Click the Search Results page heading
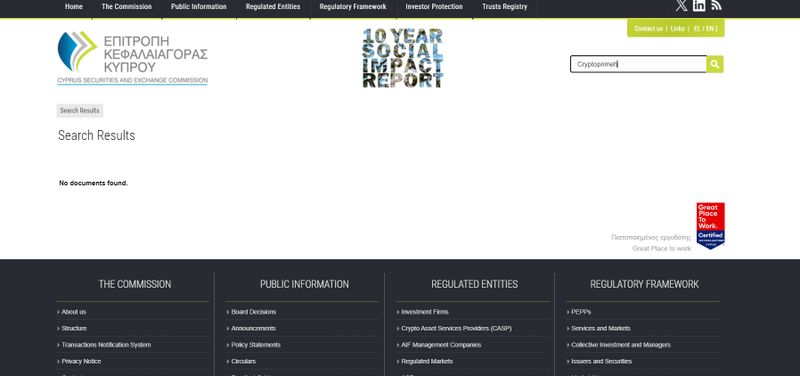Image resolution: width=800 pixels, height=376 pixels. (96, 135)
